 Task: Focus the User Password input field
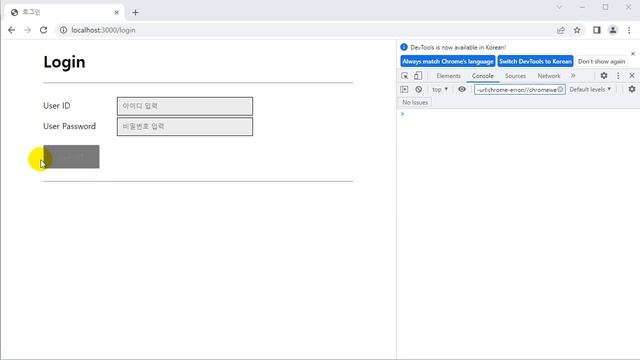pos(185,127)
